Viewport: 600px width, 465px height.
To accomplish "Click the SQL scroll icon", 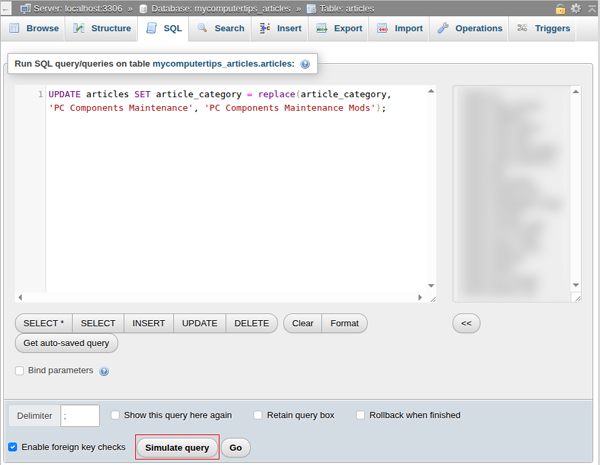I will point(152,28).
